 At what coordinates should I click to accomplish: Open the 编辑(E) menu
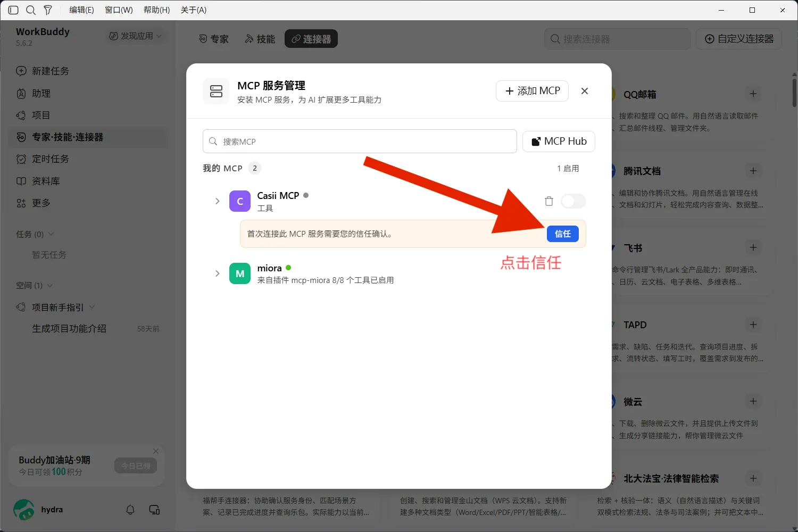tap(81, 10)
